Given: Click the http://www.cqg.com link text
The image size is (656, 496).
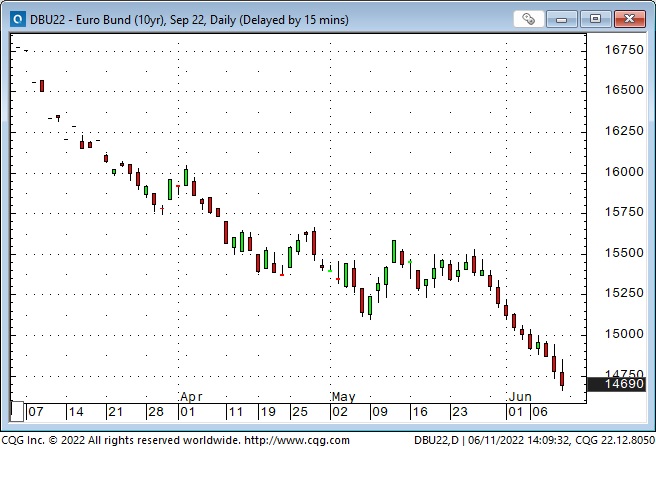Looking at the screenshot, I should 297,440.
